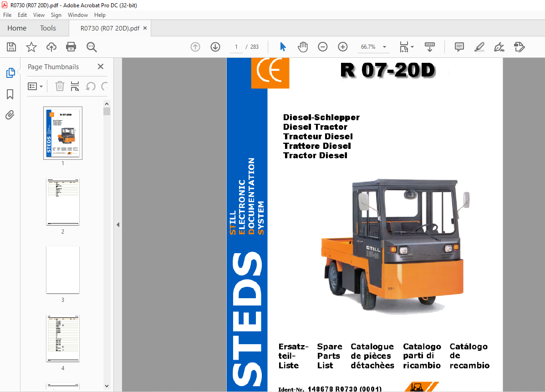Viewport: 545px width, 392px height.
Task: Switch to the Tools tab
Action: point(48,28)
